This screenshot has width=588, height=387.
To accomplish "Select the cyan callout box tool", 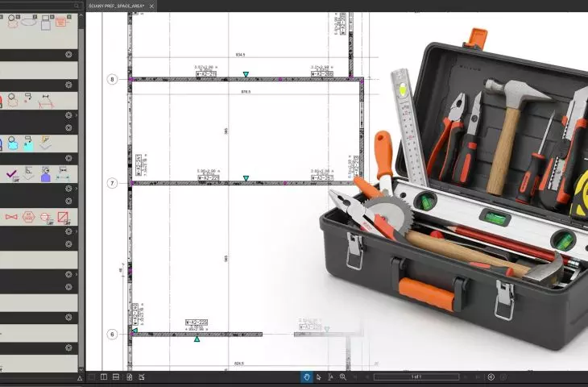I will 28,143.
